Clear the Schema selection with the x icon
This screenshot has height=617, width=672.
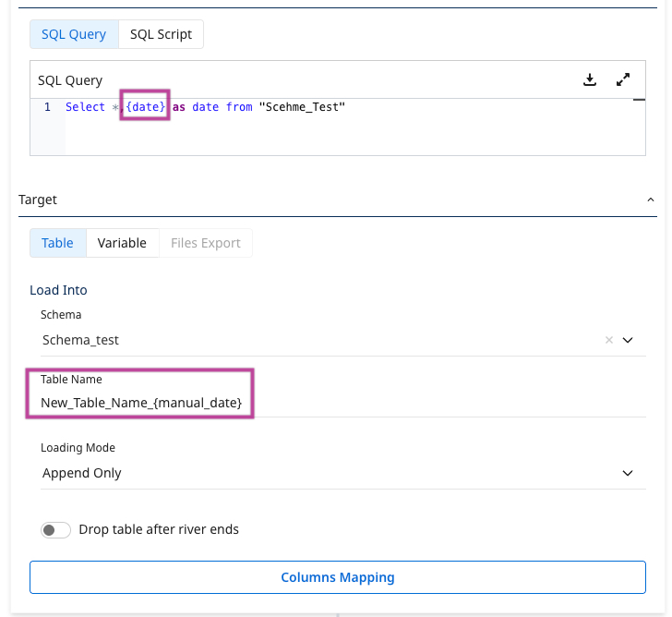[608, 340]
